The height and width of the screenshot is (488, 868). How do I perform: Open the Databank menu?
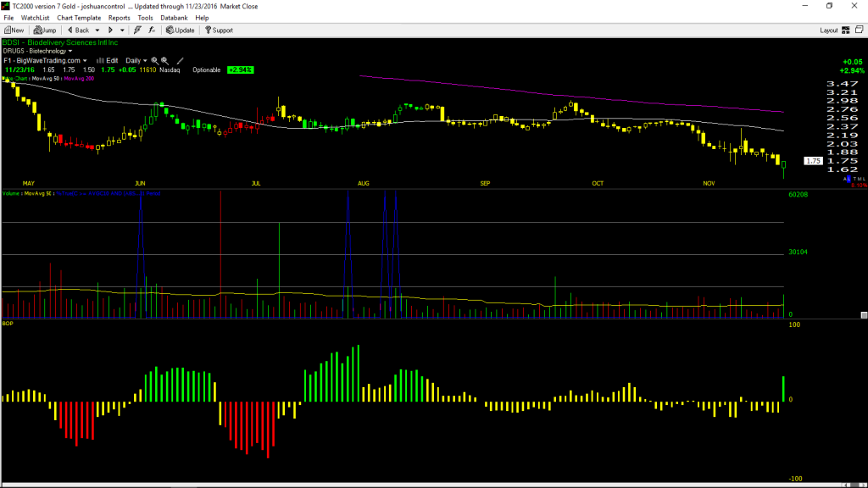point(174,18)
